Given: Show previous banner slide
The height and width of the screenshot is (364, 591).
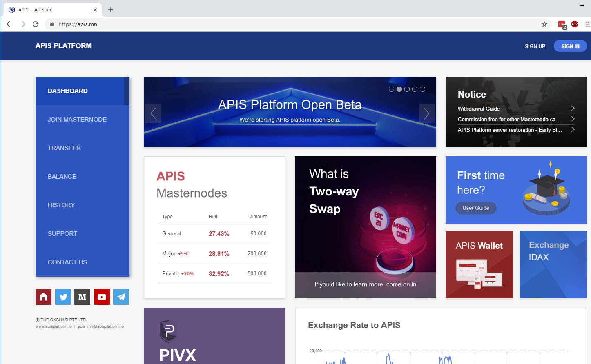Looking at the screenshot, I should pos(153,113).
